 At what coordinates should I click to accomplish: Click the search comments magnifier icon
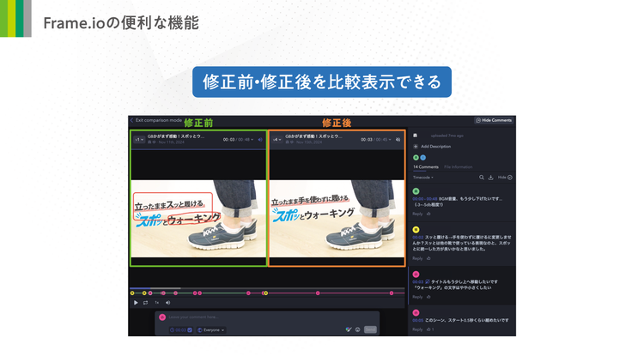tap(482, 178)
